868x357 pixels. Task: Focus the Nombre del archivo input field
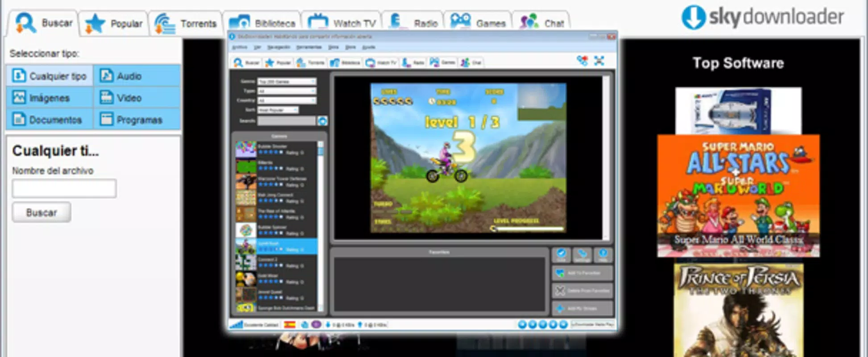tap(64, 188)
